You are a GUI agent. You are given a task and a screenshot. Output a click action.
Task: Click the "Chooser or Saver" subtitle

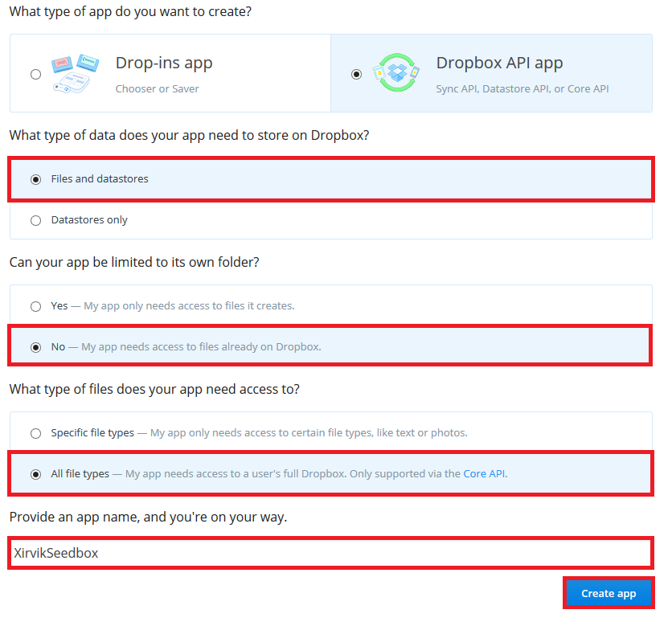[157, 89]
